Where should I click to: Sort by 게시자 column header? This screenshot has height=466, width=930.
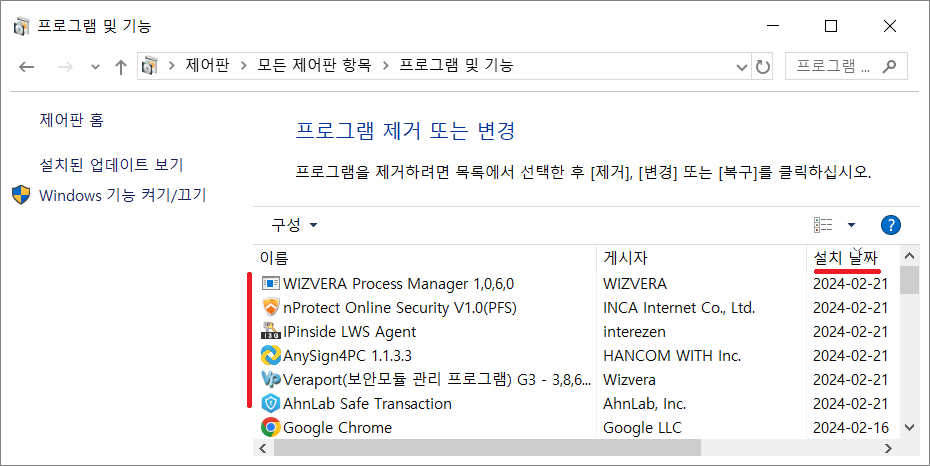click(x=701, y=258)
